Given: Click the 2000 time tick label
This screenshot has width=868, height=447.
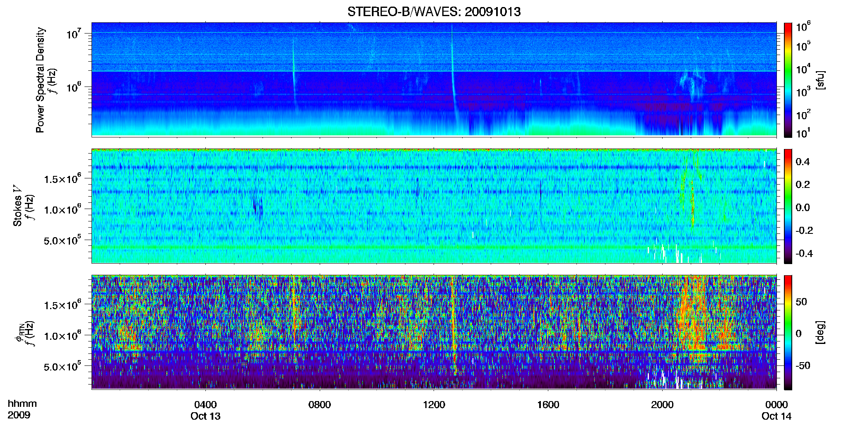Looking at the screenshot, I should pyautogui.click(x=662, y=405).
